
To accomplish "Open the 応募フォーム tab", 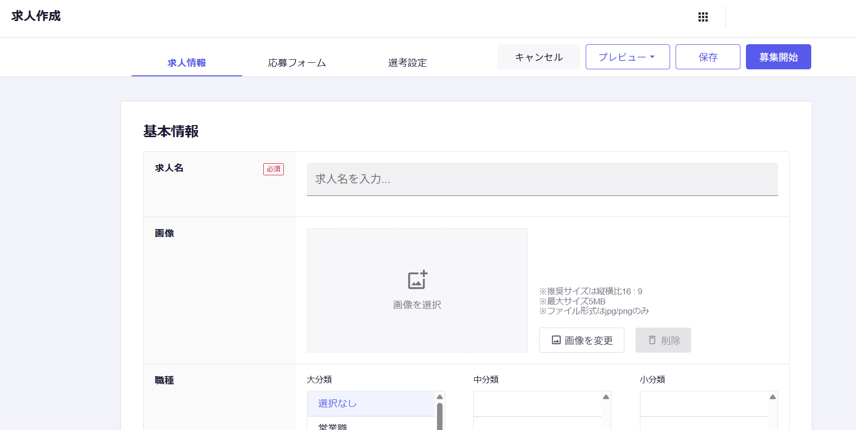I will pyautogui.click(x=297, y=63).
